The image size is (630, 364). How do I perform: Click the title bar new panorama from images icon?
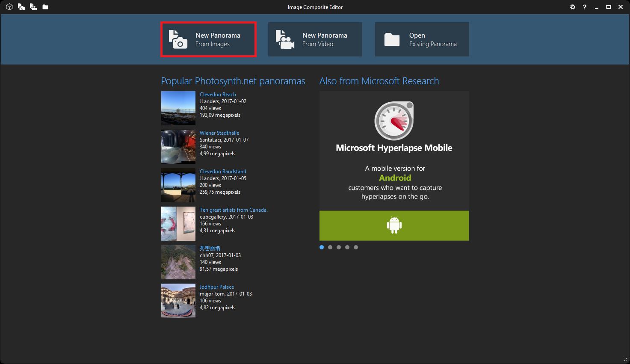(21, 7)
